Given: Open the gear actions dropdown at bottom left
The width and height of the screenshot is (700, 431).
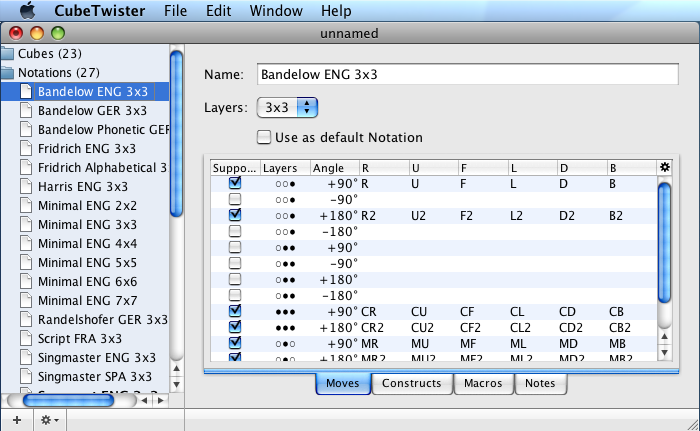Looking at the screenshot, I should click(49, 420).
